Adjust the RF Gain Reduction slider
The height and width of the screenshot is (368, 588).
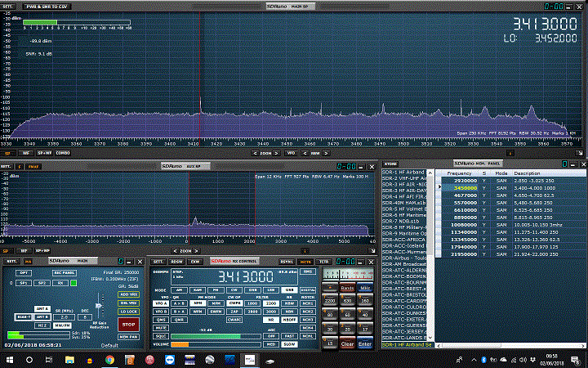(99, 306)
